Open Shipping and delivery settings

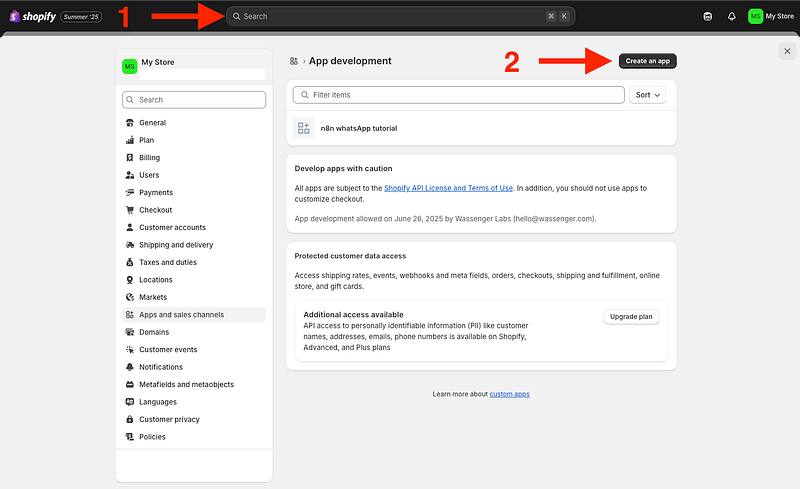(175, 245)
